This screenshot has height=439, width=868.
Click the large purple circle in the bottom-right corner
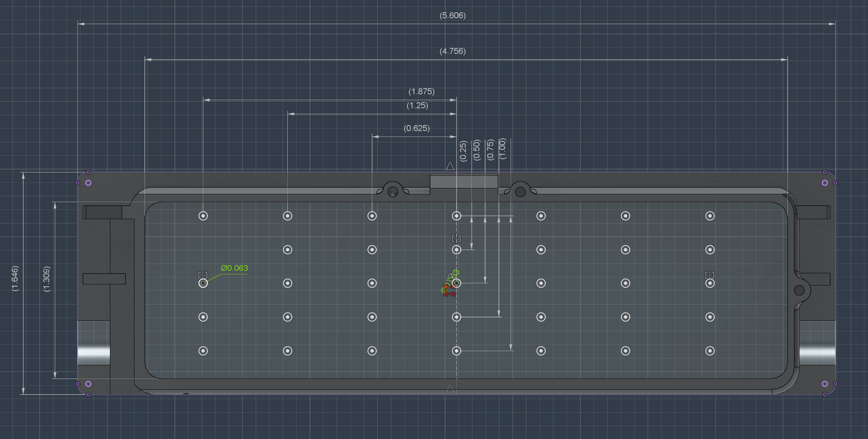coord(825,384)
